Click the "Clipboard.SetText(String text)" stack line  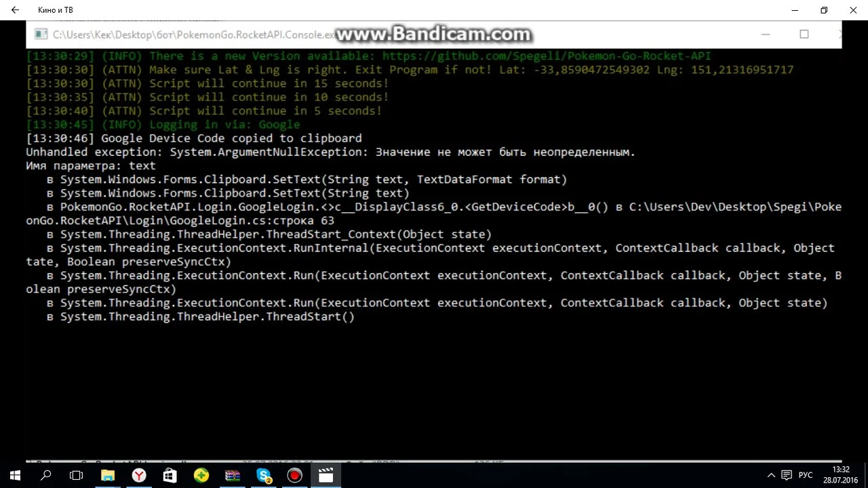228,193
